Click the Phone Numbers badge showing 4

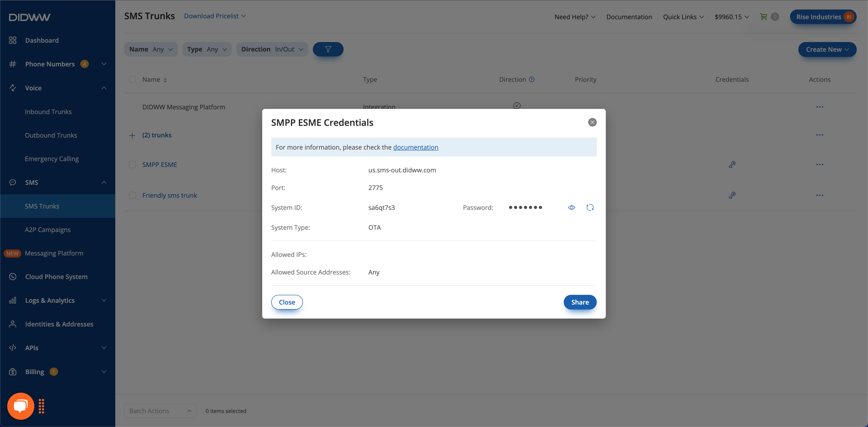pyautogui.click(x=84, y=64)
